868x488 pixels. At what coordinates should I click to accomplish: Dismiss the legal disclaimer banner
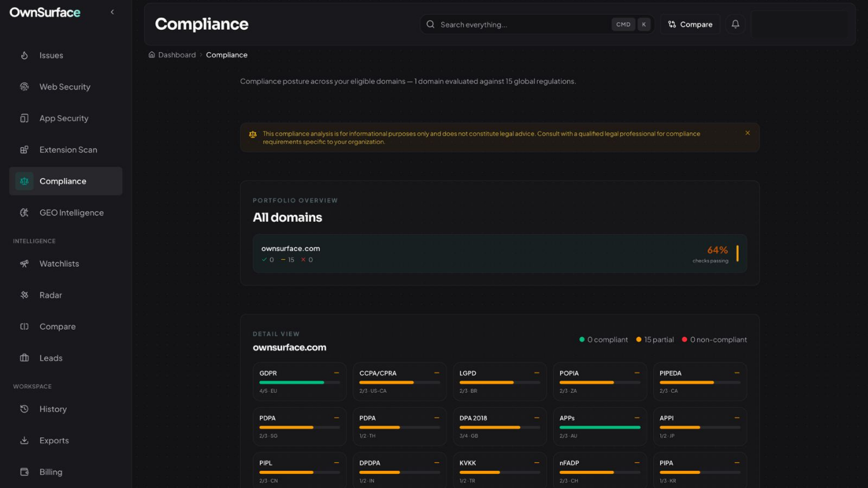[x=747, y=133]
